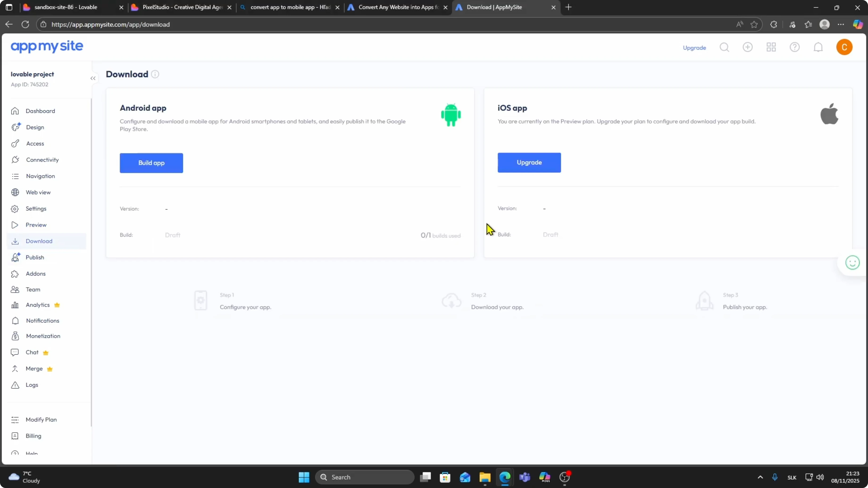Switch to Convert Any Website tab
This screenshot has width=868, height=488.
[x=398, y=7]
